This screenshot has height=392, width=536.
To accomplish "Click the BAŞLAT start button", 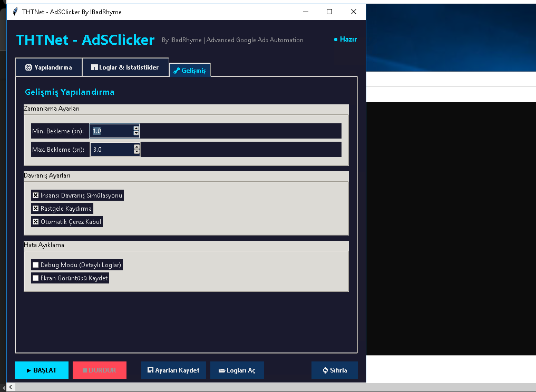I will tap(42, 370).
